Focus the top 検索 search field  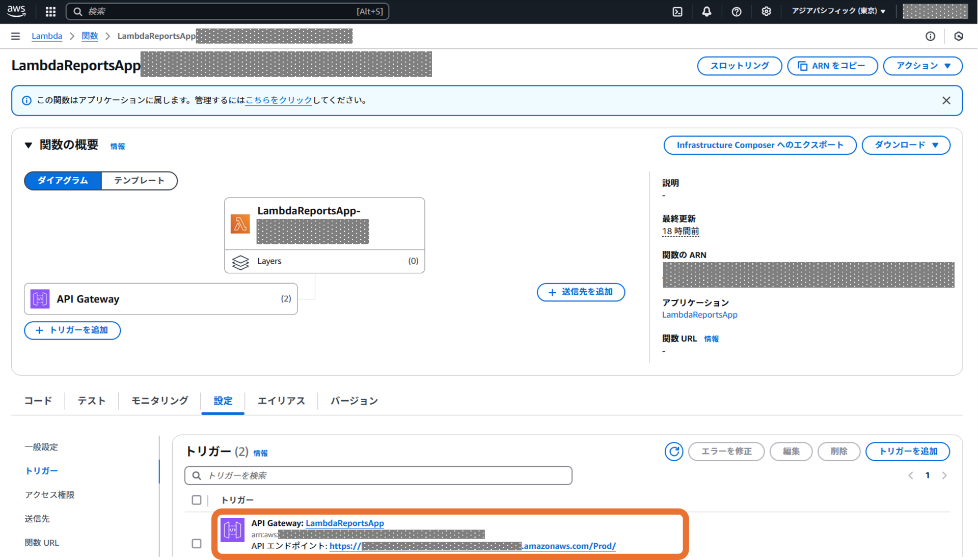tap(227, 11)
